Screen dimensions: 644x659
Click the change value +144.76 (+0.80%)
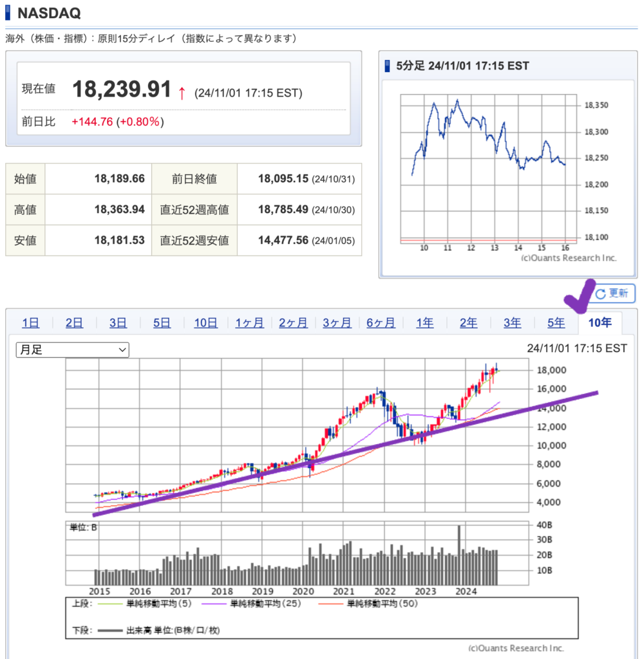[118, 122]
